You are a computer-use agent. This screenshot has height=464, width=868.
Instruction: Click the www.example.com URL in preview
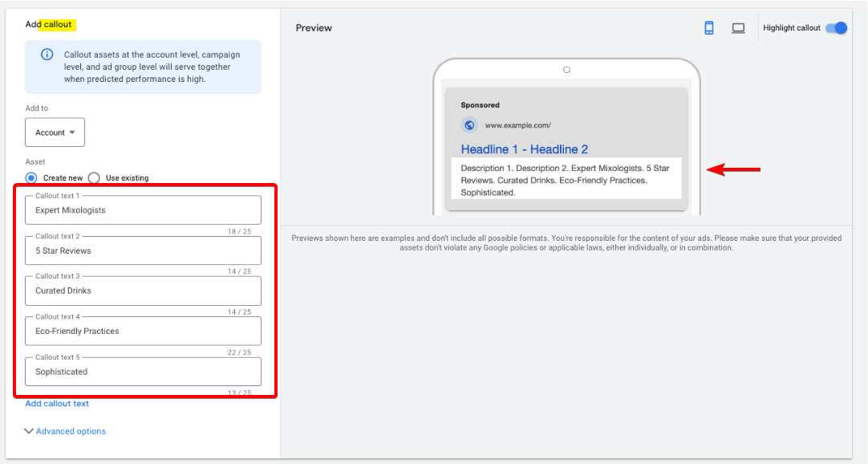pyautogui.click(x=517, y=125)
